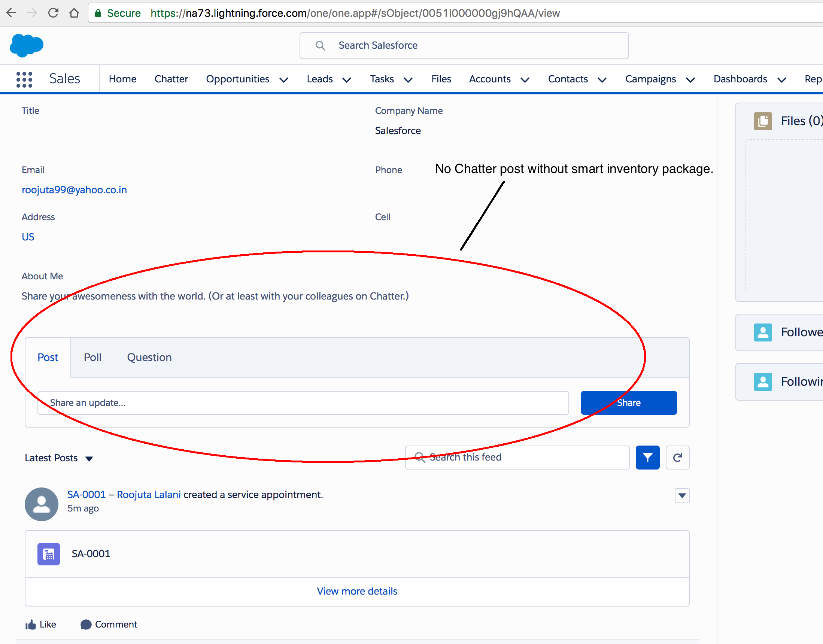
Task: Open the Latest Posts sort dropdown
Action: point(89,459)
